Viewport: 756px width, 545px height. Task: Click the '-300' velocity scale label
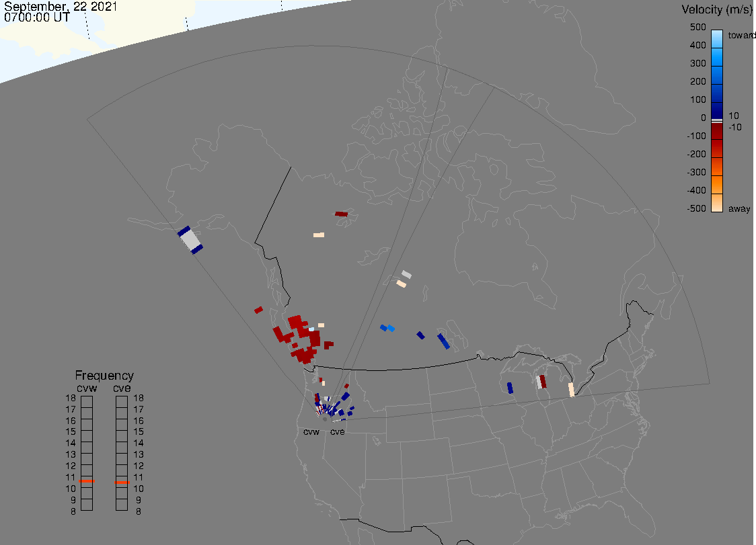coord(696,173)
